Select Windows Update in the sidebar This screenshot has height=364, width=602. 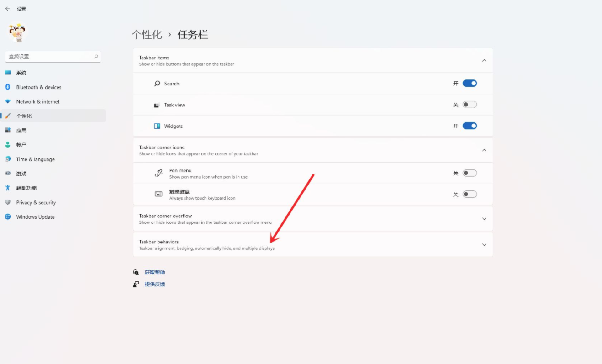coord(34,216)
